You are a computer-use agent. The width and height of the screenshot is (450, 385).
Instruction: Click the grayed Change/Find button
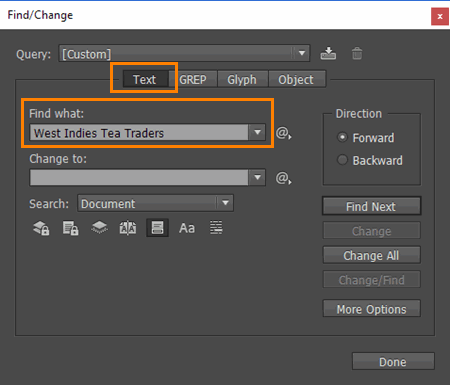click(x=371, y=280)
